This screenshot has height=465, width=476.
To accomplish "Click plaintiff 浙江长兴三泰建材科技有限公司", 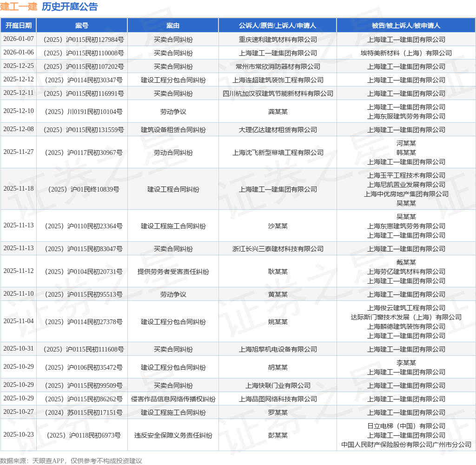I will point(278,249).
